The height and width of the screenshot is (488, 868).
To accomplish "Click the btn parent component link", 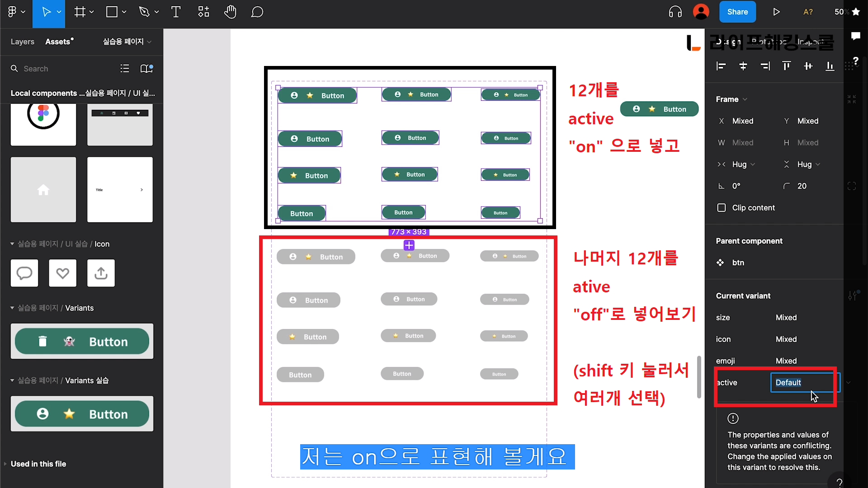I will tap(738, 263).
